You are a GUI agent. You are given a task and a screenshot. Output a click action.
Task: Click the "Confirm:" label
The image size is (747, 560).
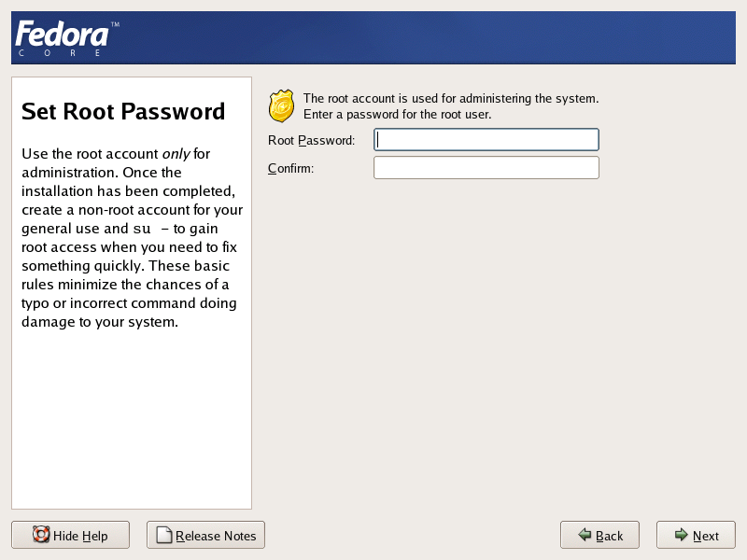click(290, 169)
